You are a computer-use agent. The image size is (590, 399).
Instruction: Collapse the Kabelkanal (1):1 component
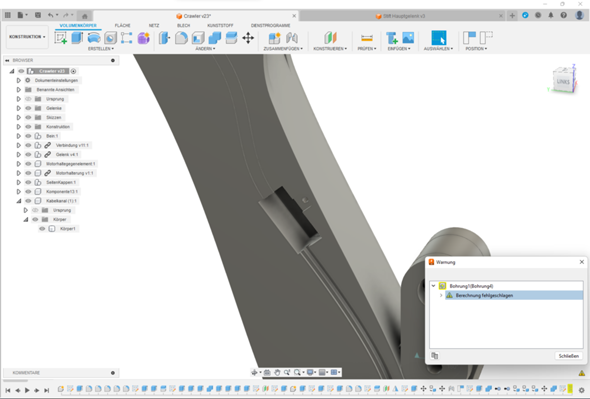pyautogui.click(x=18, y=201)
